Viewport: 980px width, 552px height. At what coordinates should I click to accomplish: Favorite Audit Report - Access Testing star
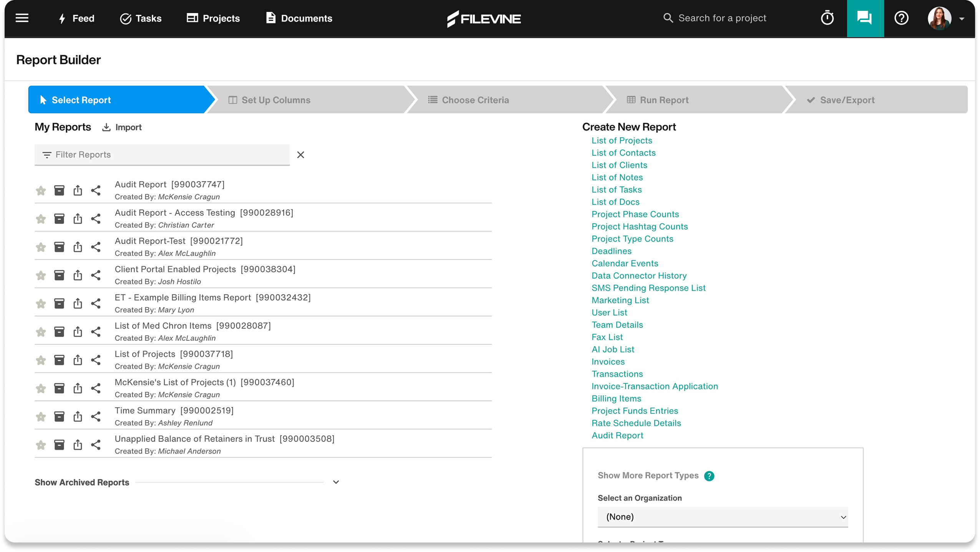tap(41, 219)
